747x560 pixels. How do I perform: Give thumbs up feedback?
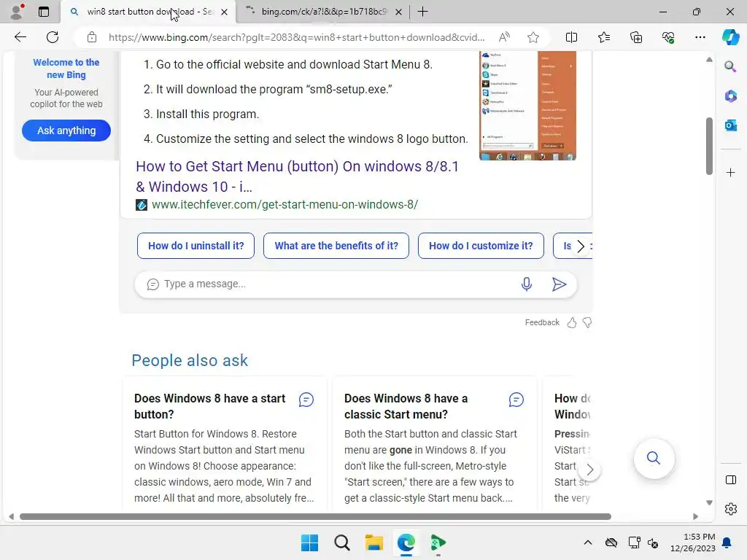tap(572, 323)
